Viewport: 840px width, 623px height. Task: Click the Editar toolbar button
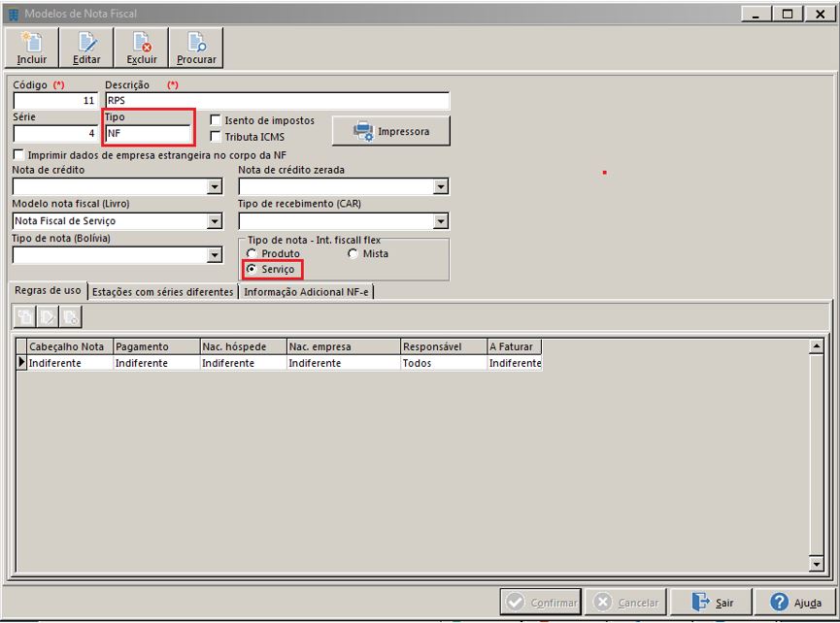click(x=86, y=49)
